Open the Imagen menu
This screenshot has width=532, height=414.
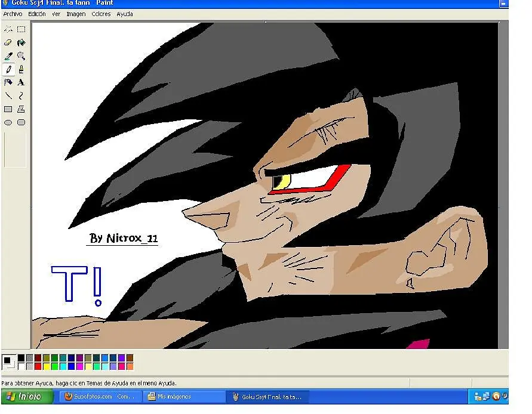76,14
